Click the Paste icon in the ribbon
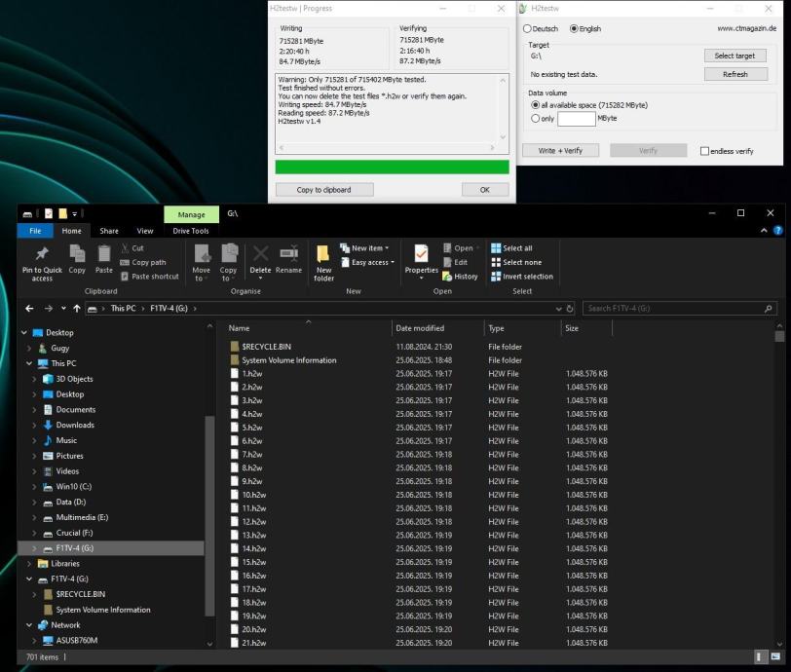Image resolution: width=791 pixels, height=672 pixels. click(x=104, y=255)
